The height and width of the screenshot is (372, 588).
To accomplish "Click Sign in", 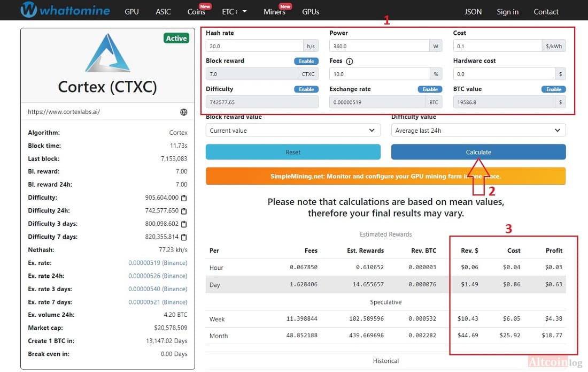I will tap(508, 12).
